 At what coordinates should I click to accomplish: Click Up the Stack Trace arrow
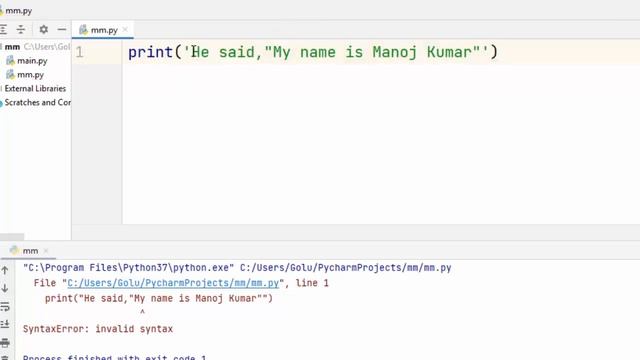5,270
